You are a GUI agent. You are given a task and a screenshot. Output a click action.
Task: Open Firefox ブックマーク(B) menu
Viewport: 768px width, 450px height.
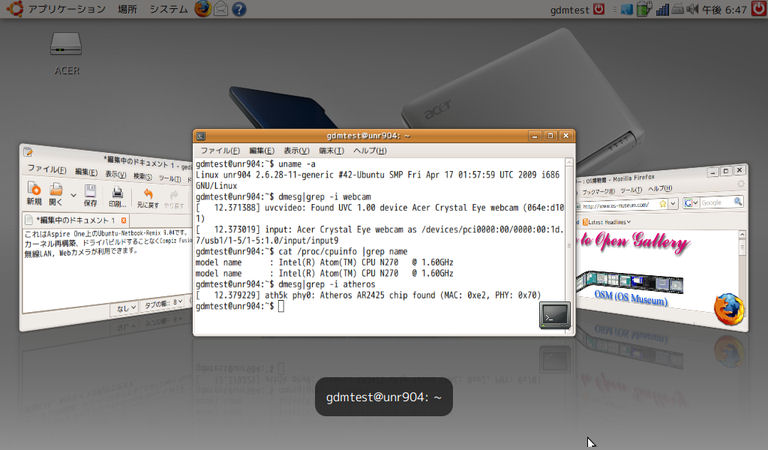coord(598,191)
